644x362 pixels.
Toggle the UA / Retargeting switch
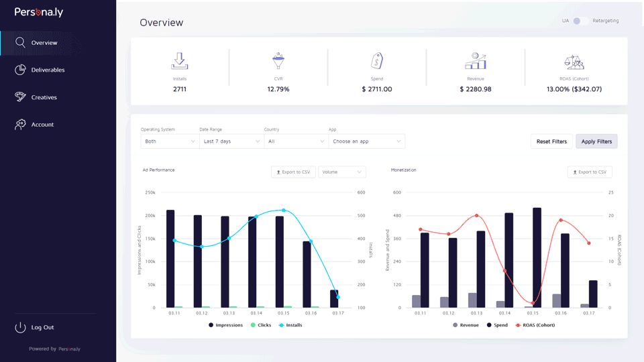[580, 21]
